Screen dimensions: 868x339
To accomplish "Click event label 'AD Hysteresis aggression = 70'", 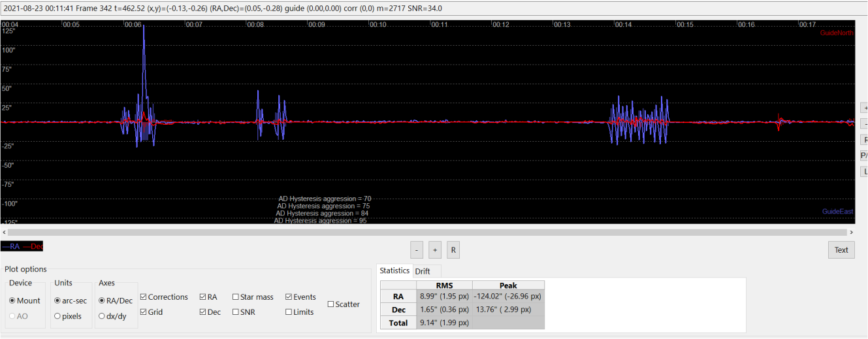I will pos(325,198).
